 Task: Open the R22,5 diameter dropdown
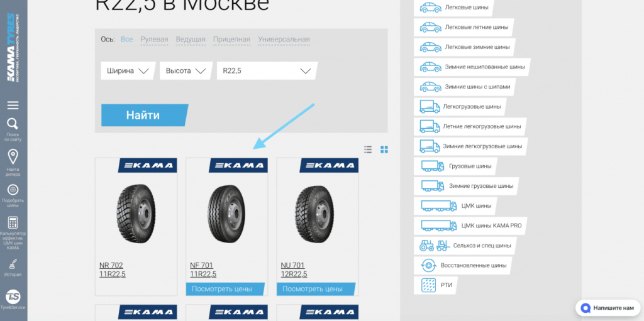pos(267,70)
